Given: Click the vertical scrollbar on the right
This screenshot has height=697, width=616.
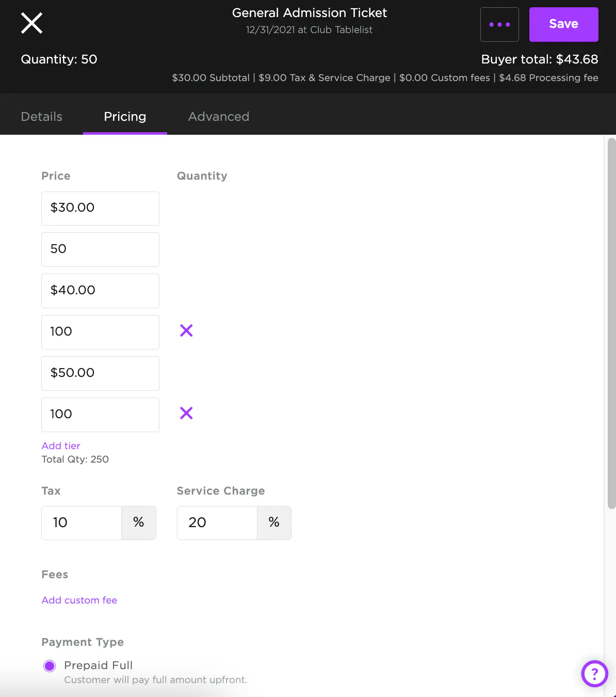Looking at the screenshot, I should pyautogui.click(x=611, y=323).
